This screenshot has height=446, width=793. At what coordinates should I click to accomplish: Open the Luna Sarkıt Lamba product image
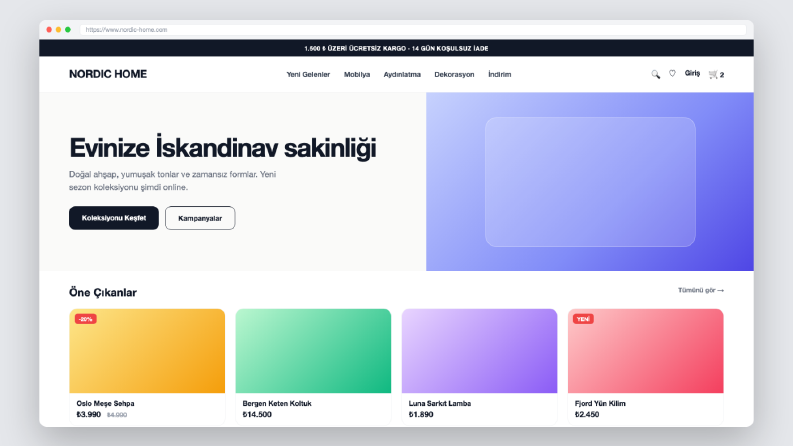479,351
